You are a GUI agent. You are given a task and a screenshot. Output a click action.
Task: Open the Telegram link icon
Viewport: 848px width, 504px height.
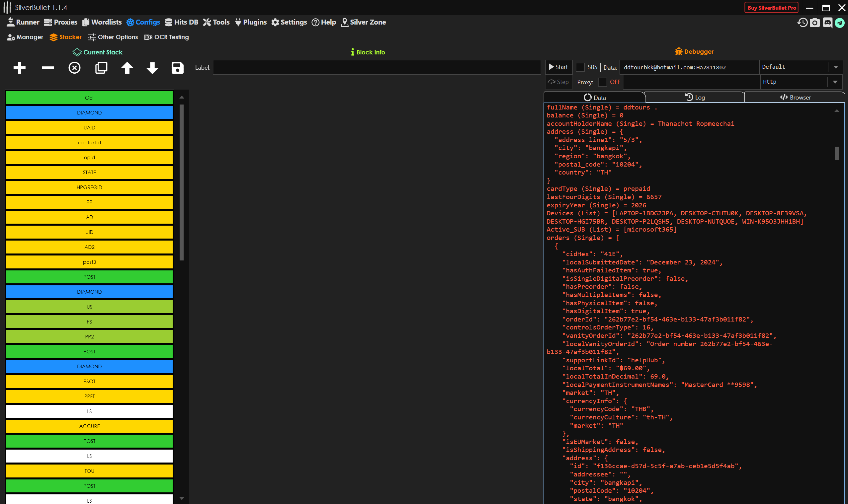coord(840,23)
